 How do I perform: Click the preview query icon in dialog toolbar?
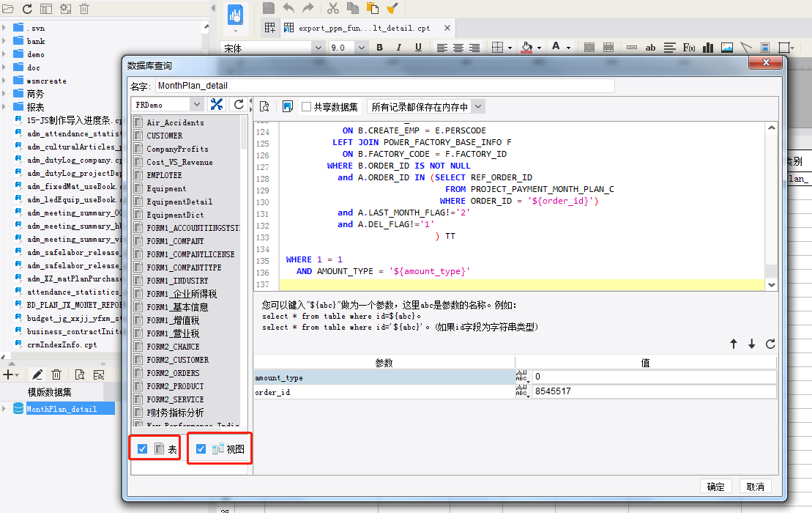264,106
